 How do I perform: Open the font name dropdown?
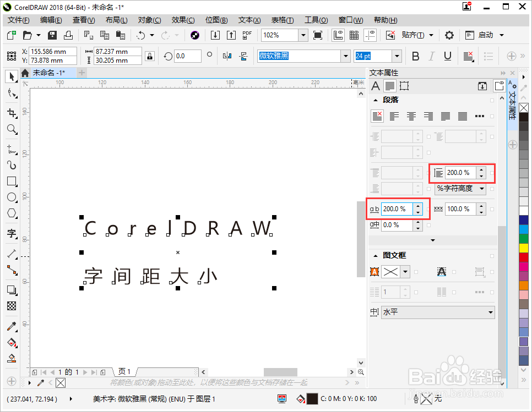tap(345, 56)
